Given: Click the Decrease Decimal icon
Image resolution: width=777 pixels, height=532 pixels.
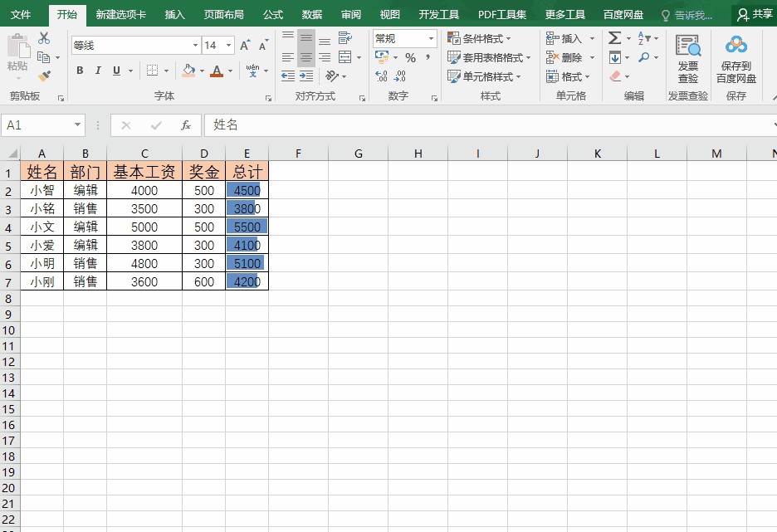Looking at the screenshot, I should coord(399,76).
